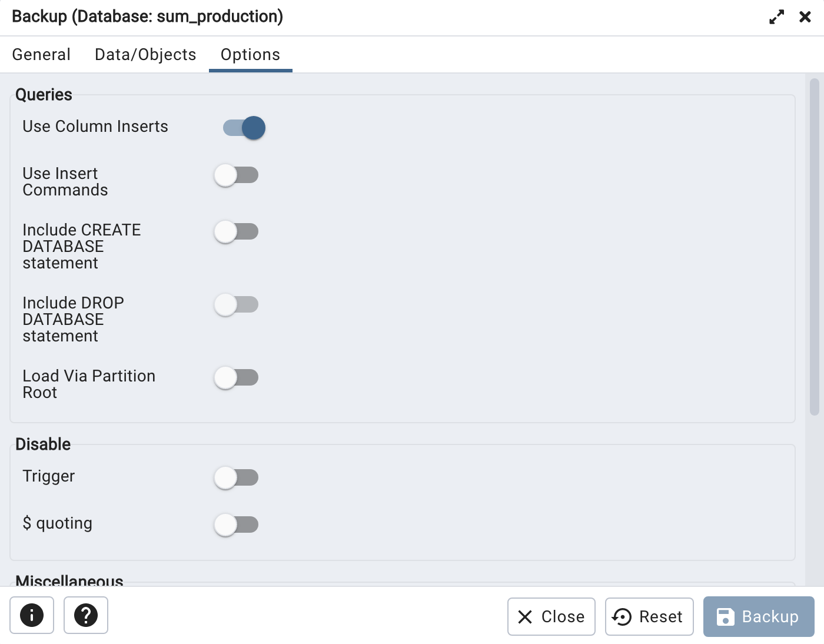Select the Options tab
Viewport: 824px width, 644px height.
click(x=251, y=55)
